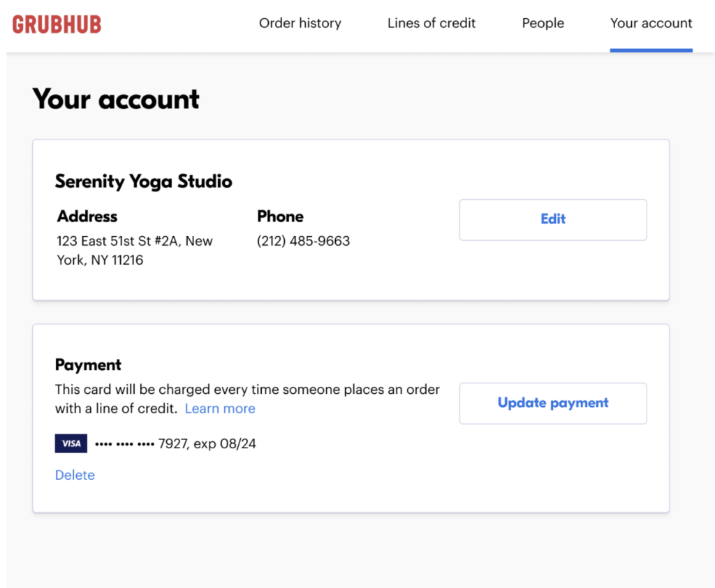Click the Your account page heading

(116, 99)
